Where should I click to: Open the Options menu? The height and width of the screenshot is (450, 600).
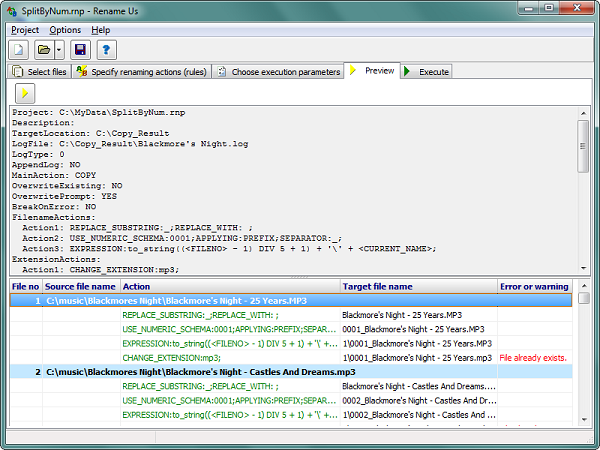pyautogui.click(x=65, y=30)
